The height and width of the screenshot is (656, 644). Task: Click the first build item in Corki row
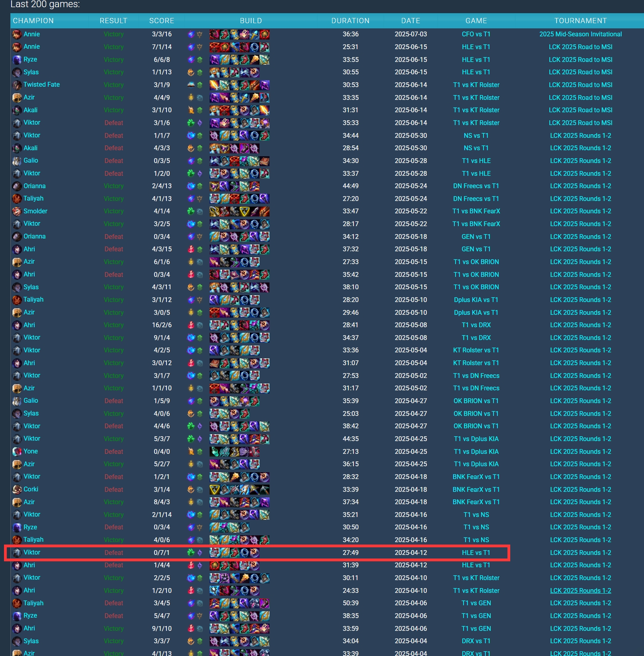214,489
